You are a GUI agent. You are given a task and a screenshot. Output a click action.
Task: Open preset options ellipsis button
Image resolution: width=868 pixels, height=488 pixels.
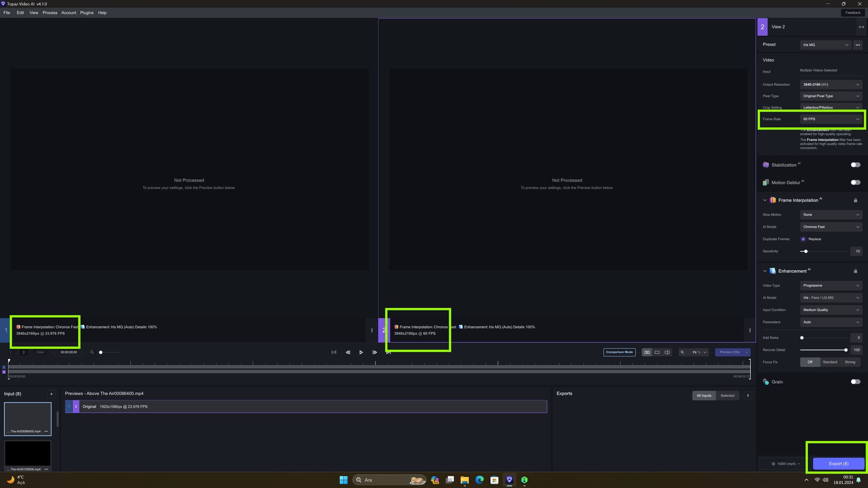(858, 45)
